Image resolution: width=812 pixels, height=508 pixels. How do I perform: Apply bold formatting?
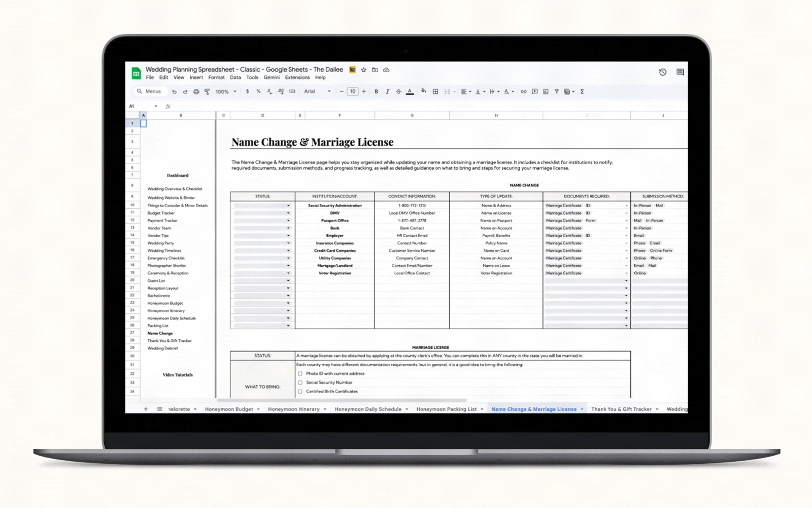376,92
